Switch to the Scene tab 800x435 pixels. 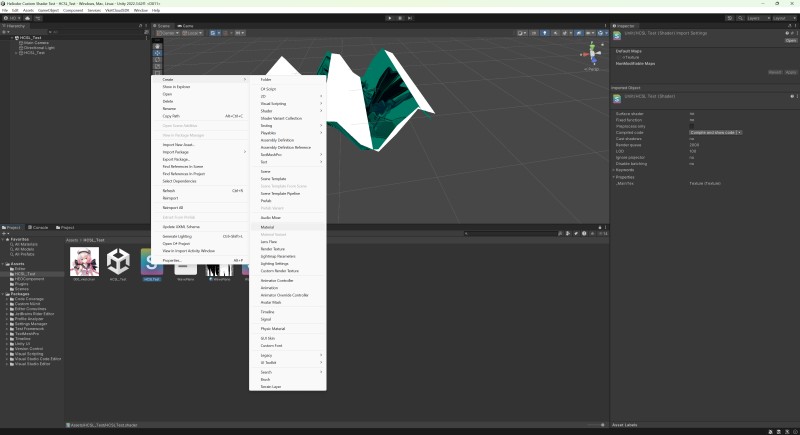click(162, 25)
